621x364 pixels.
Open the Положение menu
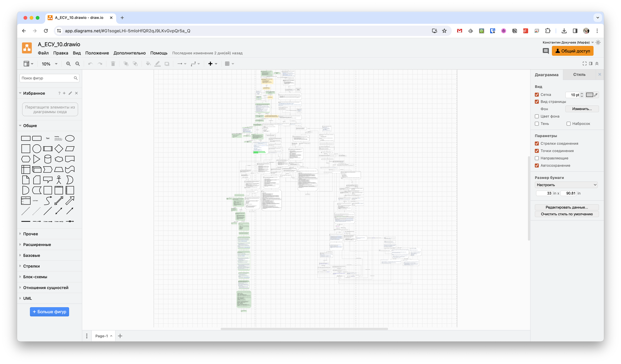coord(97,53)
